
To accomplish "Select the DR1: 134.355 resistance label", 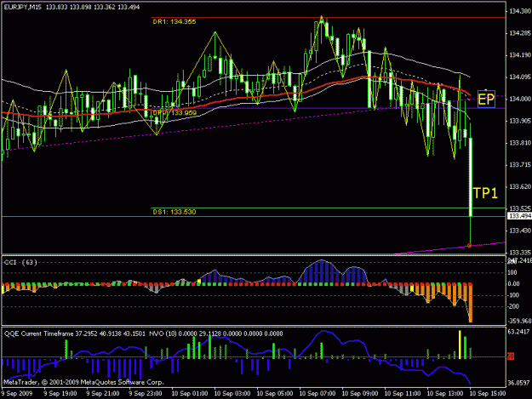I will (174, 22).
